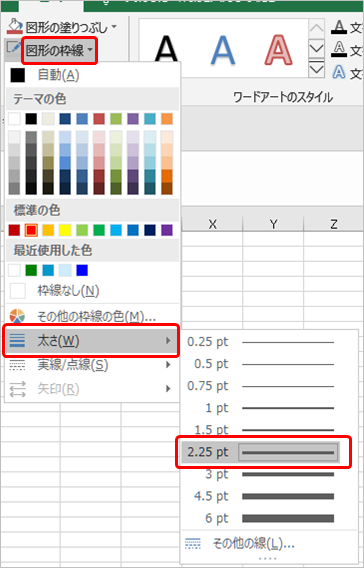Image resolution: width=364 pixels, height=568 pixels.
Task: Open the 太さ(W) weight submenu
Action: click(x=91, y=341)
